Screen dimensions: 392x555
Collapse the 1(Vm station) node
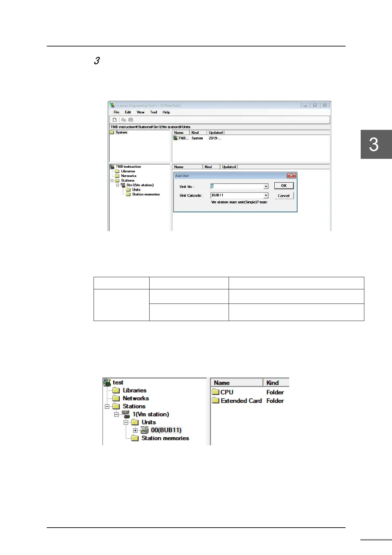coord(116,414)
